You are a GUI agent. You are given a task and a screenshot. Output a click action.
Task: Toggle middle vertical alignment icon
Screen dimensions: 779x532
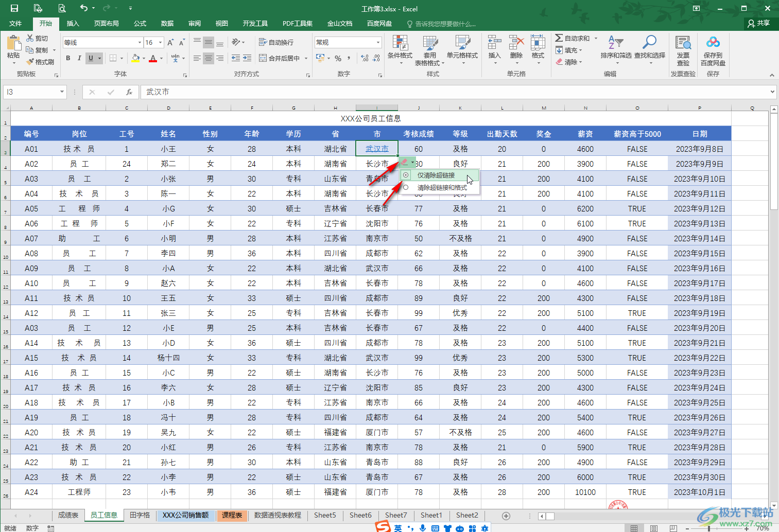(209, 42)
